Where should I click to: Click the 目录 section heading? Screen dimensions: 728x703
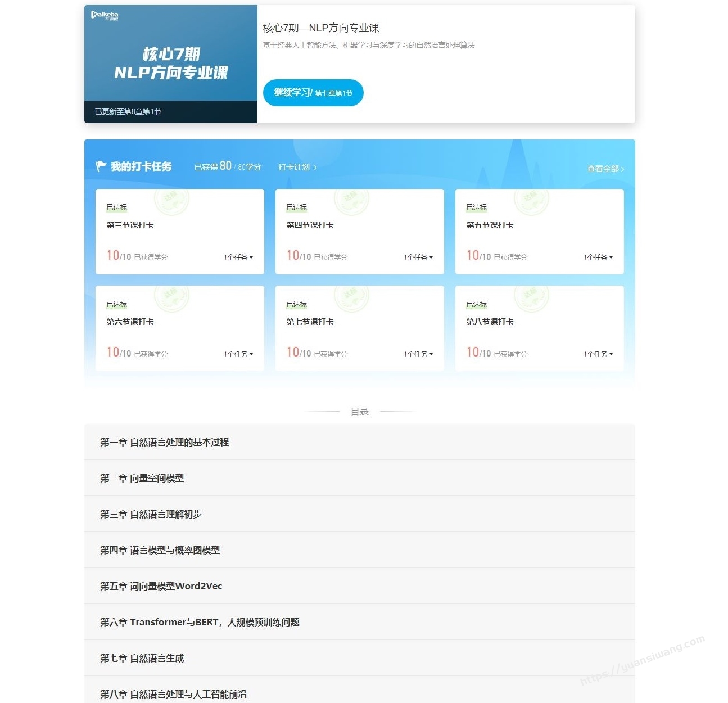(x=360, y=412)
